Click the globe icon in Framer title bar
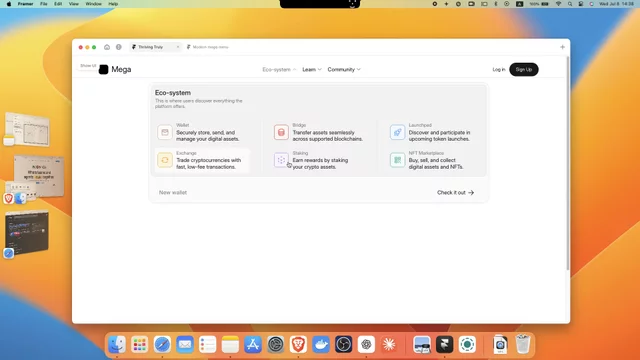The image size is (640, 360). click(x=119, y=47)
